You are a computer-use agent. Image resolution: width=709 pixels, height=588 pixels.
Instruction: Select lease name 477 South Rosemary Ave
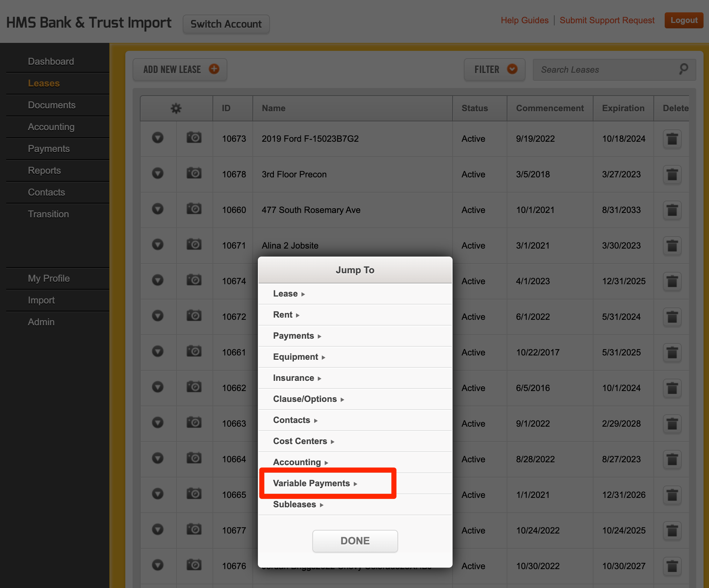(311, 210)
